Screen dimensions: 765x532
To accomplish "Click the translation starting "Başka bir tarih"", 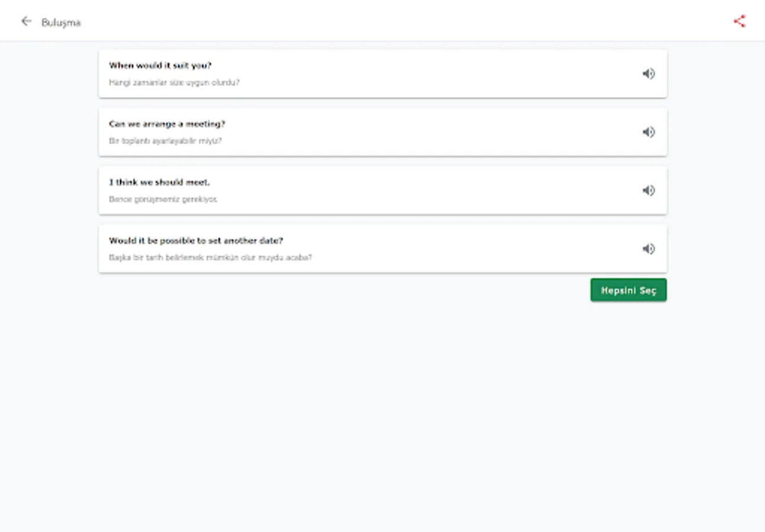I will 210,258.
